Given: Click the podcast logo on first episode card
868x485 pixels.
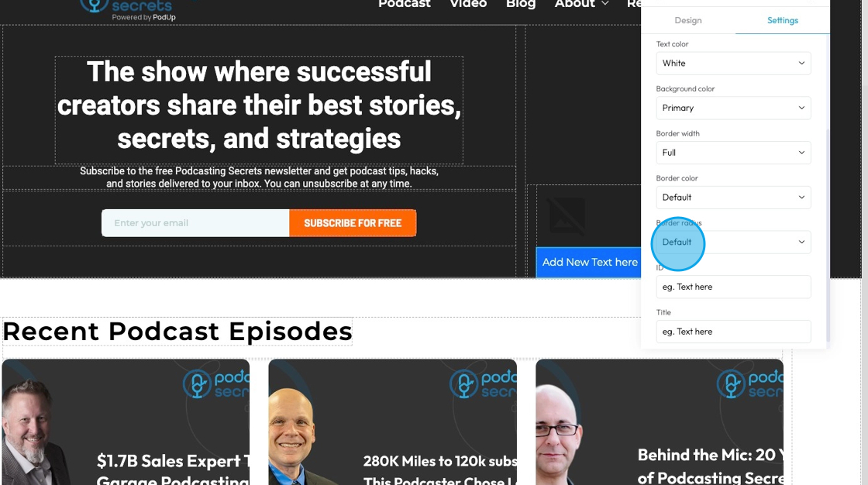Looking at the screenshot, I should (x=216, y=384).
